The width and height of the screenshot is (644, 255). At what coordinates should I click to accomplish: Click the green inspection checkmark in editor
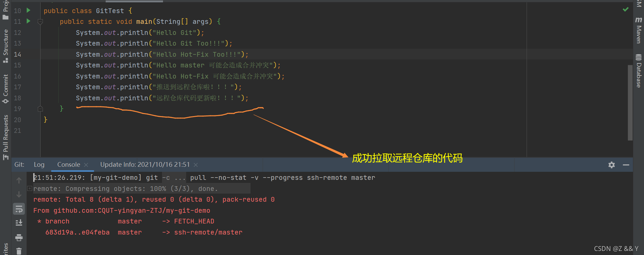[x=626, y=9]
